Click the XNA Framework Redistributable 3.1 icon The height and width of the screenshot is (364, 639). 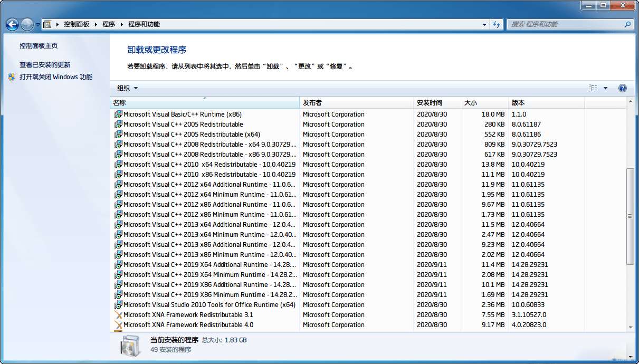(x=118, y=314)
